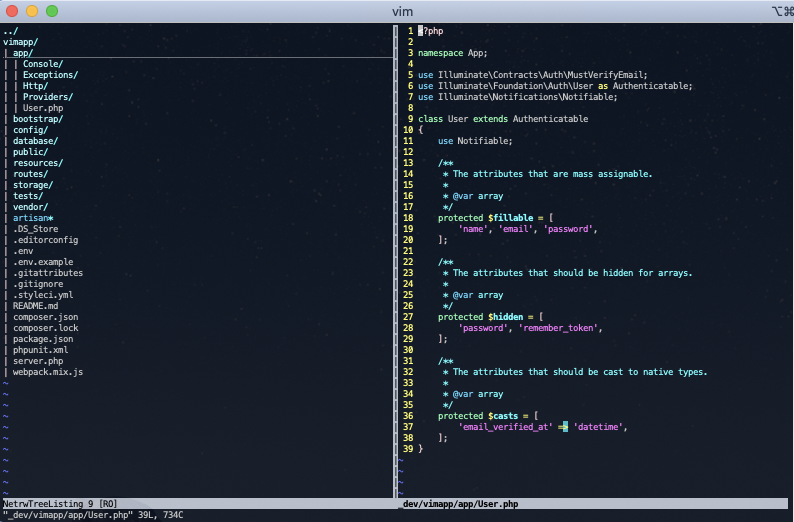
Task: Open README.md file
Action: pyautogui.click(x=35, y=306)
